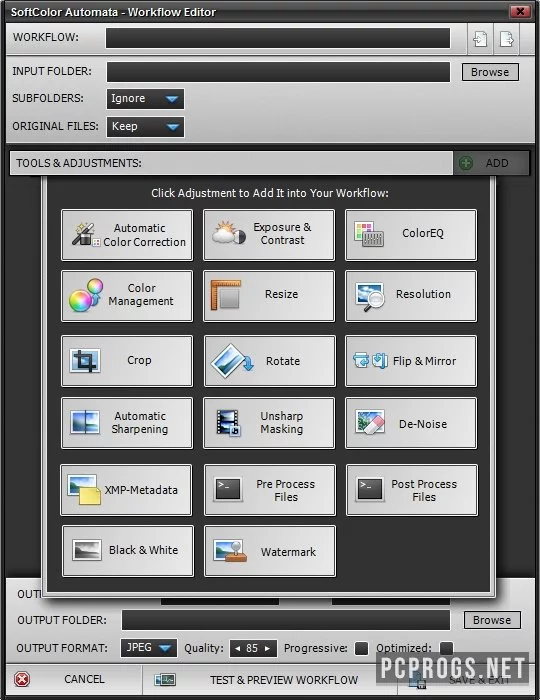Add the ColorEQ adjustment
This screenshot has width=540, height=700.
click(411, 235)
